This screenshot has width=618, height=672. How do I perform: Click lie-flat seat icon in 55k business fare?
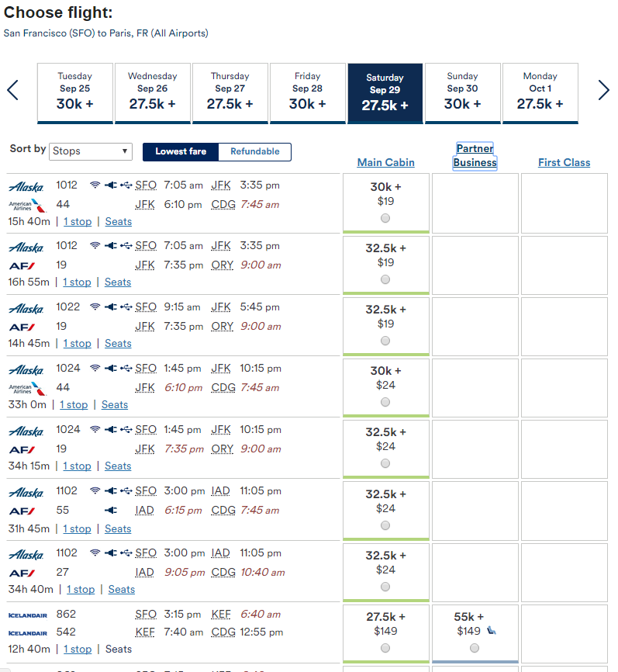(492, 630)
